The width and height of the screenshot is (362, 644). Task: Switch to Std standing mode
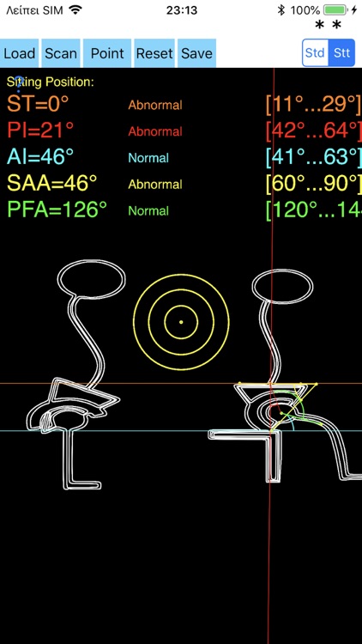315,53
